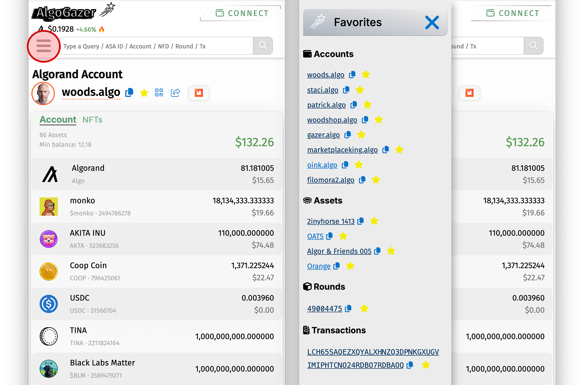This screenshot has width=588, height=385.
Task: Open the orange marketplace icon button
Action: pyautogui.click(x=199, y=93)
